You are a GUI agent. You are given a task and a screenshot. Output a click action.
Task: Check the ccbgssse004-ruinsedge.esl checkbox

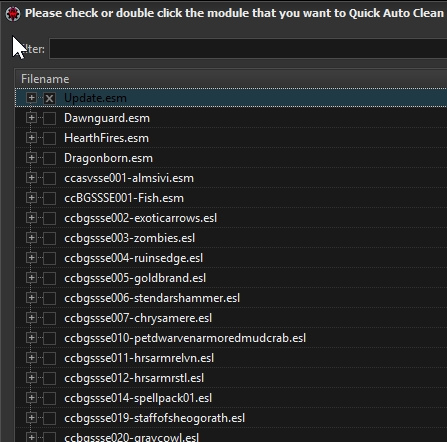coord(49,258)
